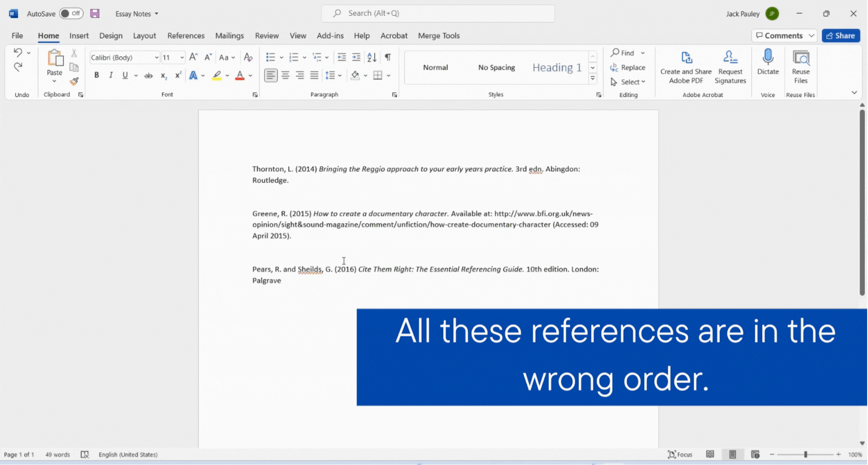Align text to the right
Image resolution: width=868 pixels, height=465 pixels.
tap(300, 75)
